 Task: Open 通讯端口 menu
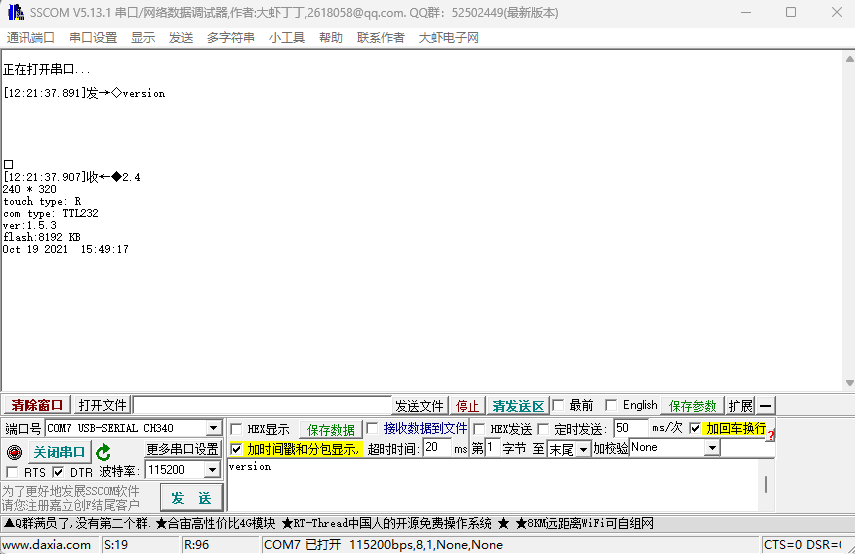pyautogui.click(x=31, y=38)
